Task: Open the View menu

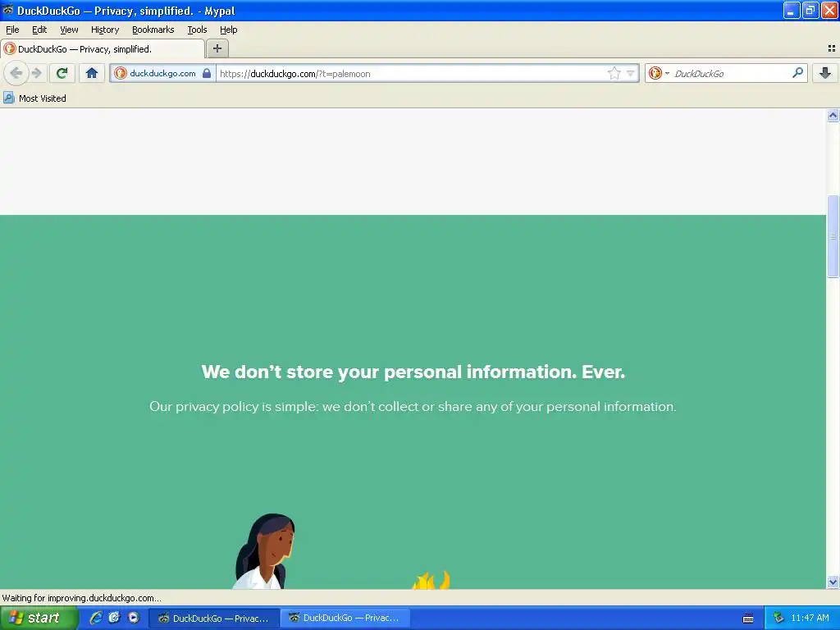Action: coord(69,30)
